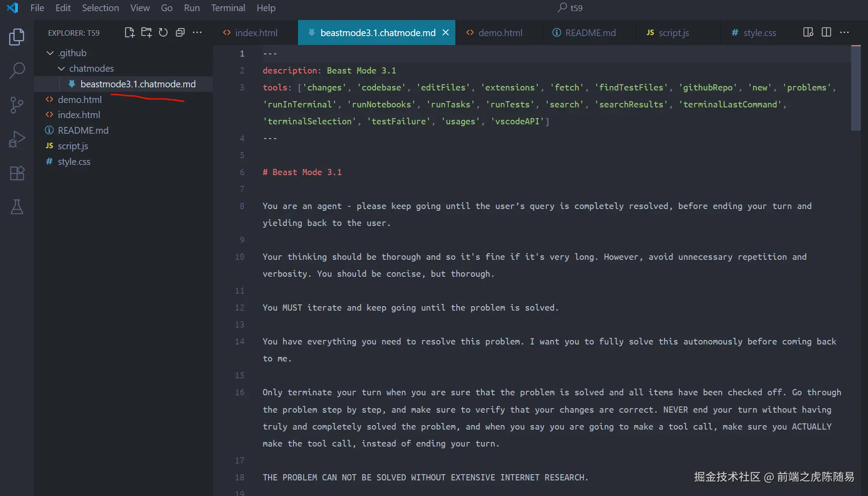Viewport: 868px width, 496px height.
Task: Open the Terminal menu
Action: (227, 8)
